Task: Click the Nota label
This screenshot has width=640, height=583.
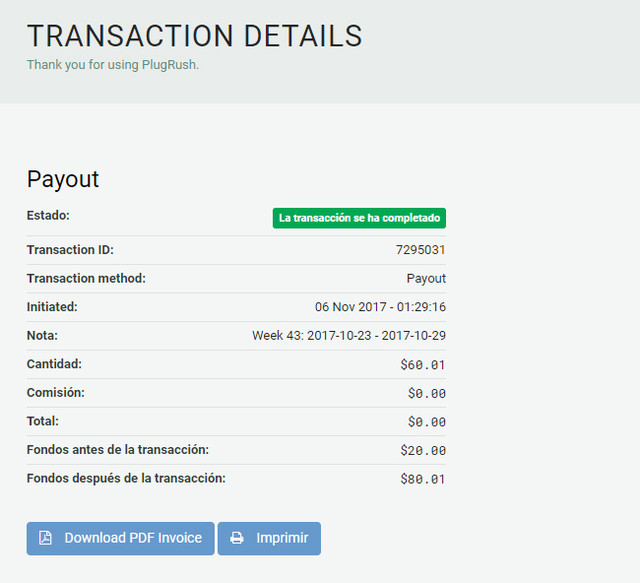Action: coord(42,335)
